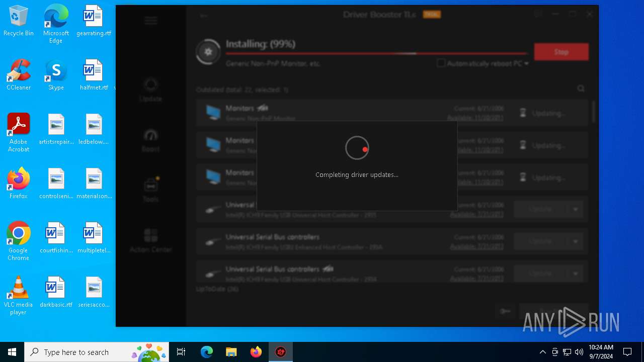Stop the driver installation

(x=561, y=52)
